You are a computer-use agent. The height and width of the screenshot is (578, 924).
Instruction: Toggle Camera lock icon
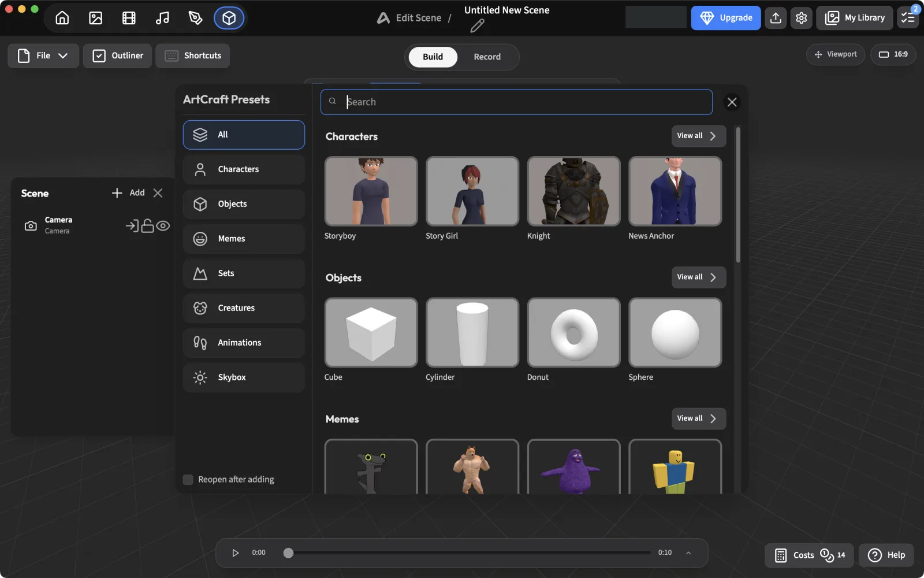tap(148, 225)
